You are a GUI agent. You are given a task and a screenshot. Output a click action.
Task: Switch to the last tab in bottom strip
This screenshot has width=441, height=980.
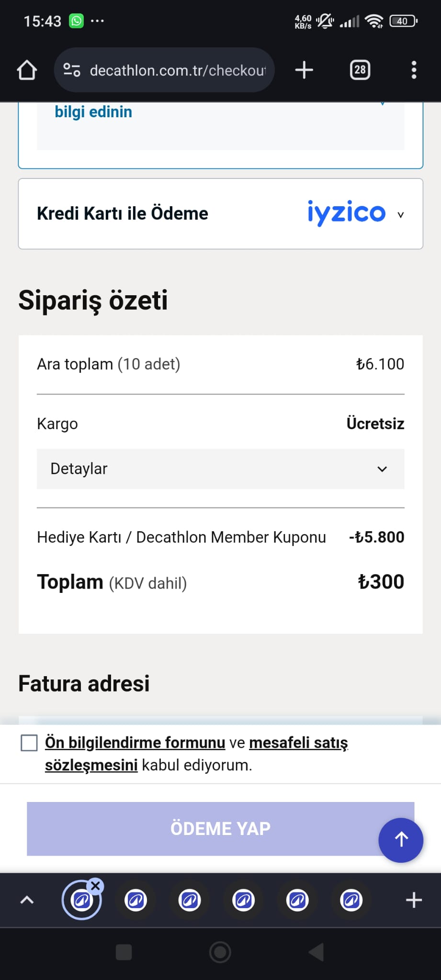pyautogui.click(x=351, y=901)
